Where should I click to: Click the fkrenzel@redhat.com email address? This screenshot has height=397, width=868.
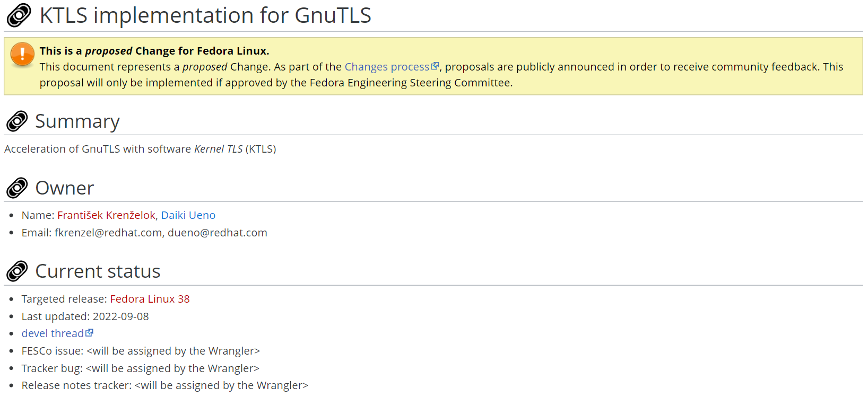108,233
